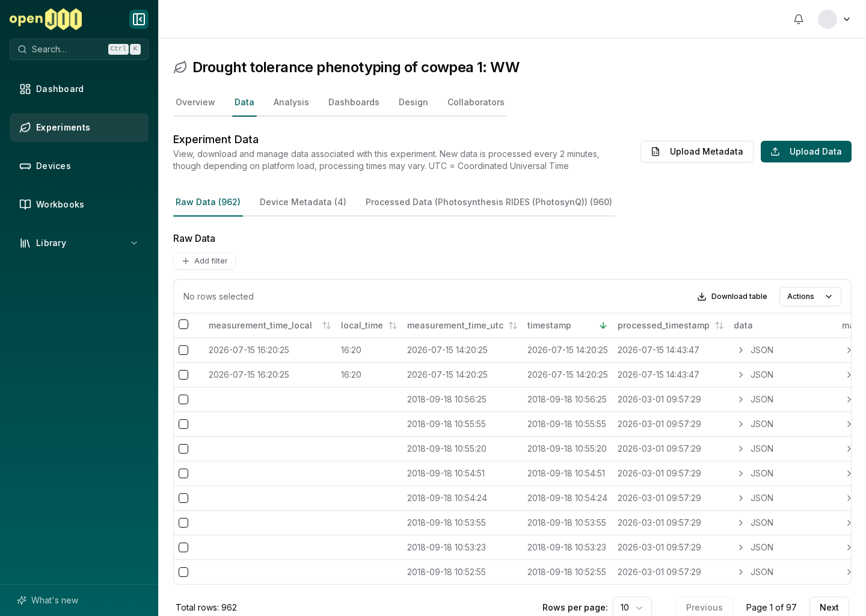Click the measurement_time_local column header

click(x=260, y=325)
